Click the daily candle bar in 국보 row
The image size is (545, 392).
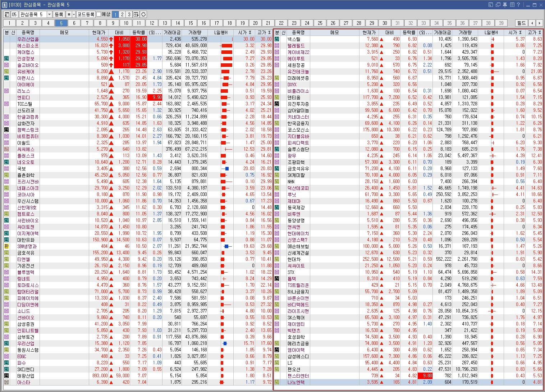click(x=225, y=169)
